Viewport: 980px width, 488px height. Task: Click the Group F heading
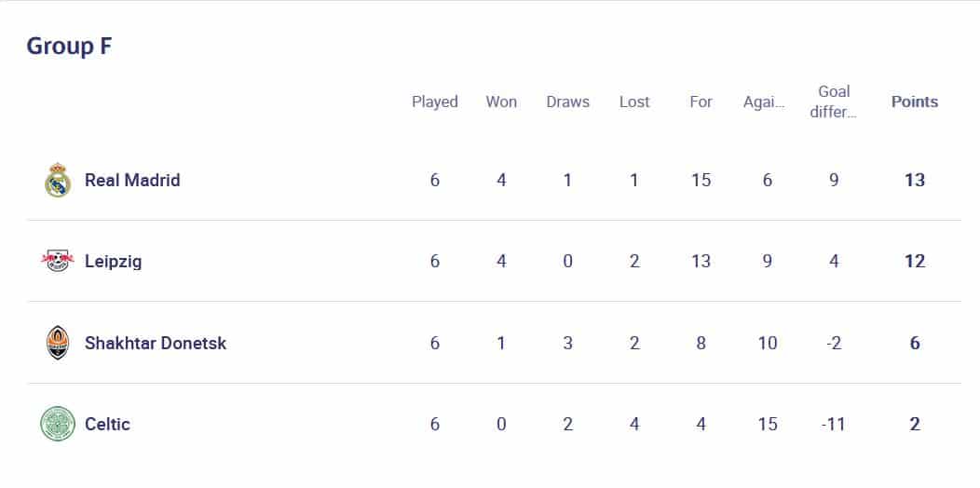[x=69, y=47]
